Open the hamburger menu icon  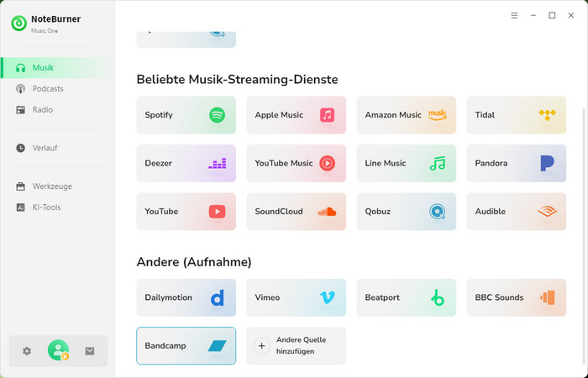(x=514, y=15)
